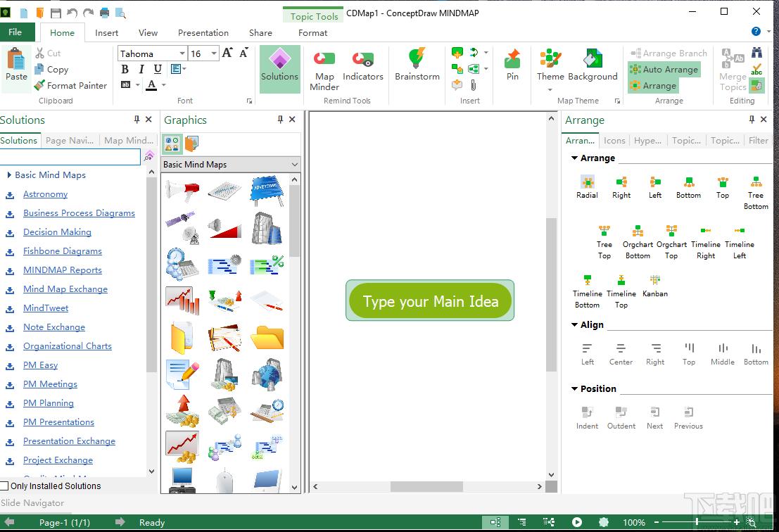Open the Insert ribbon tab
Image resolution: width=779 pixels, height=532 pixels.
106,33
